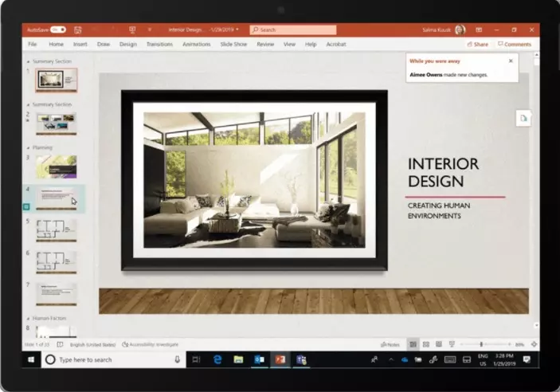
Task: Click the INTERIOR DESIGN title text
Action: (x=443, y=173)
